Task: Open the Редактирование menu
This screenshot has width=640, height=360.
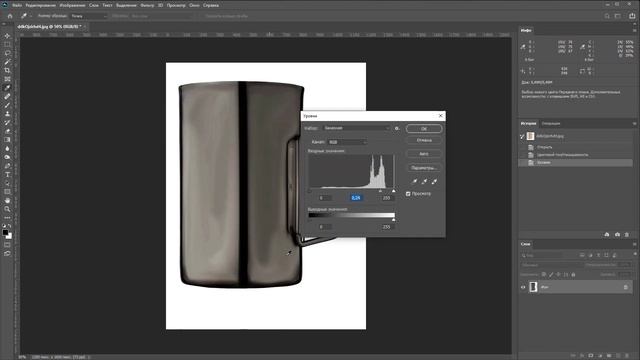Action: pyautogui.click(x=40, y=5)
